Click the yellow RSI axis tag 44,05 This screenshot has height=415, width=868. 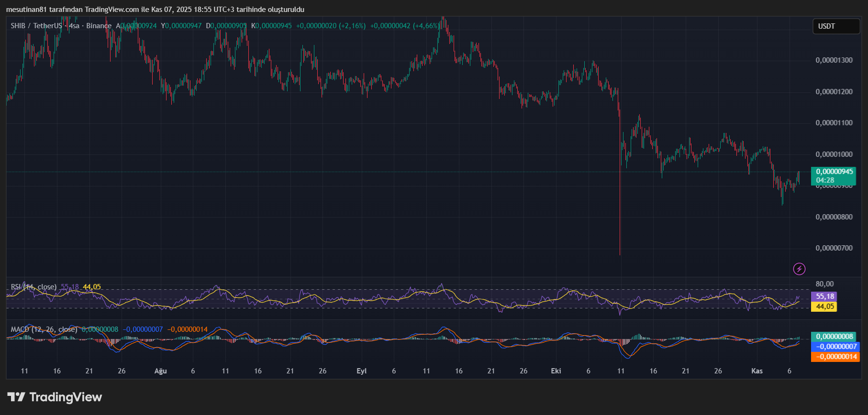pos(825,306)
